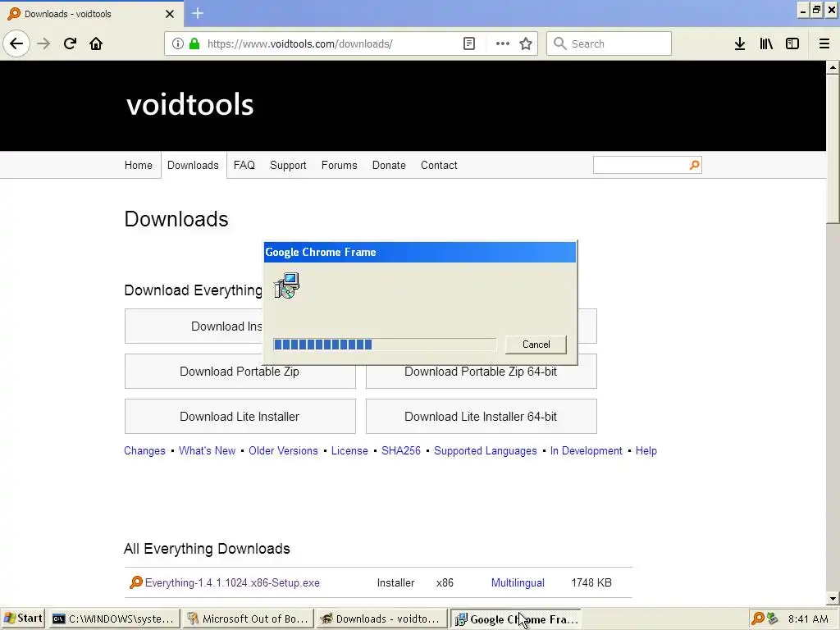Image resolution: width=840 pixels, height=630 pixels.
Task: Open the Forums navigation item
Action: 339,165
